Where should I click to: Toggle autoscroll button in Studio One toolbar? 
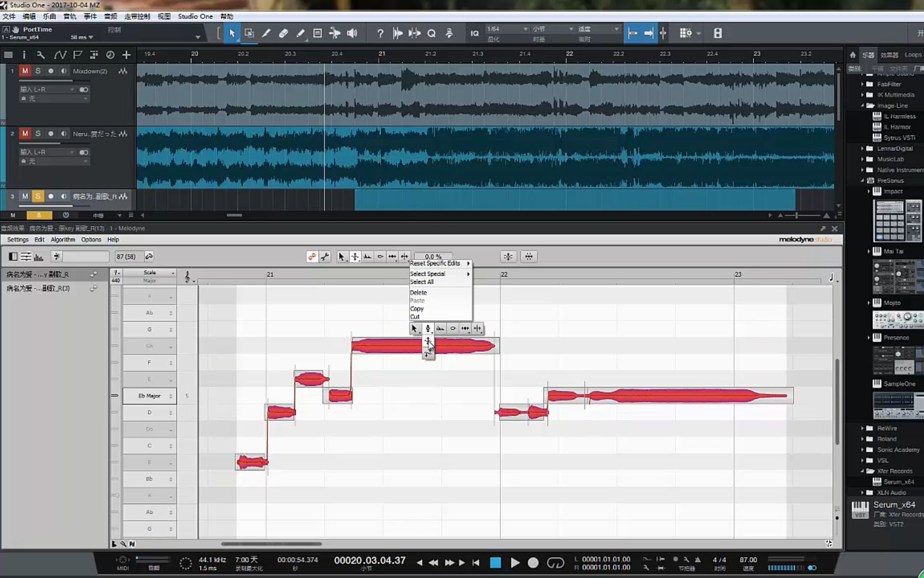(649, 33)
